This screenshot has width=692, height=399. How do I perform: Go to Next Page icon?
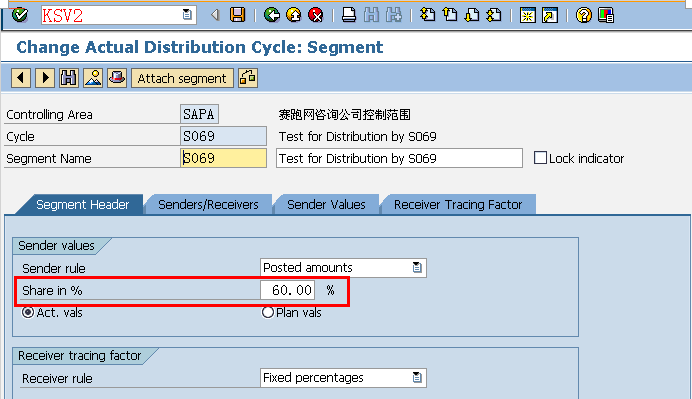pyautogui.click(x=472, y=15)
